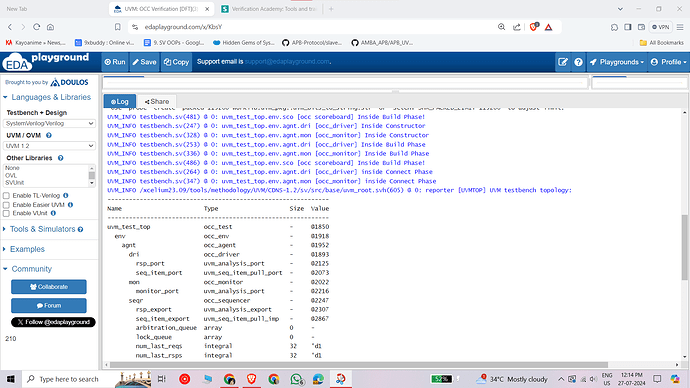Open the Playgrounds dropdown menu

pyautogui.click(x=617, y=62)
